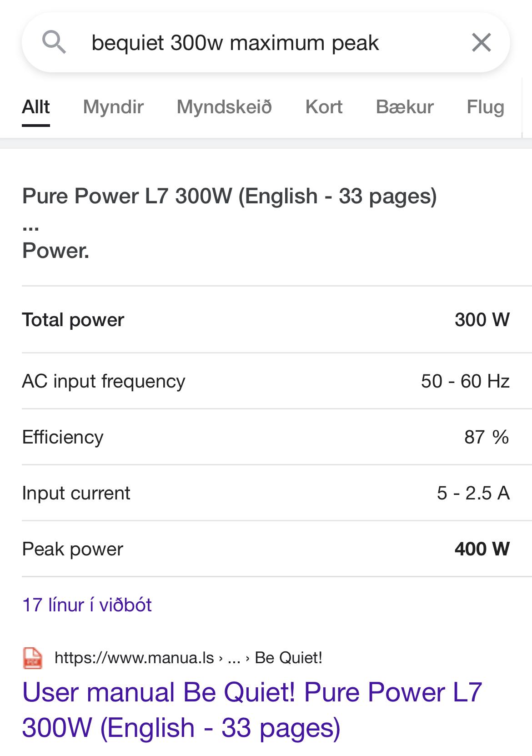This screenshot has width=532, height=756.
Task: Expand "17 línur í viðbót" rows
Action: click(x=87, y=605)
